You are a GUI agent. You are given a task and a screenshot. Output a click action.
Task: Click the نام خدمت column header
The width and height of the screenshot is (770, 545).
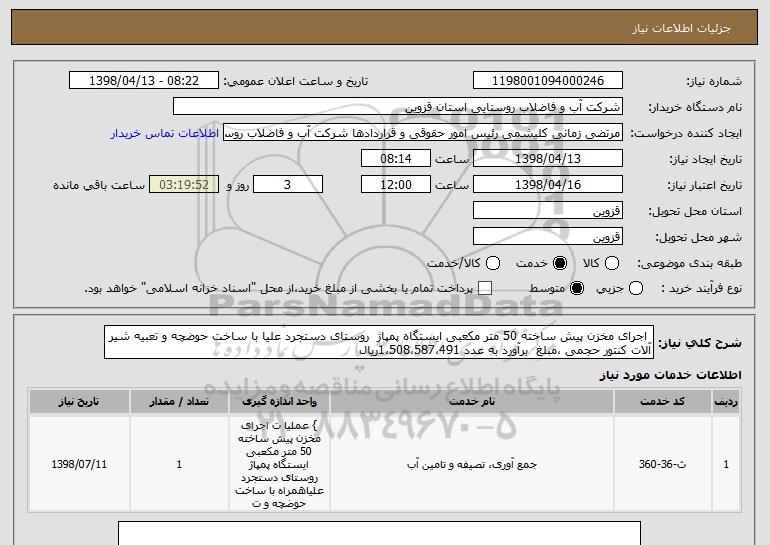click(x=472, y=402)
